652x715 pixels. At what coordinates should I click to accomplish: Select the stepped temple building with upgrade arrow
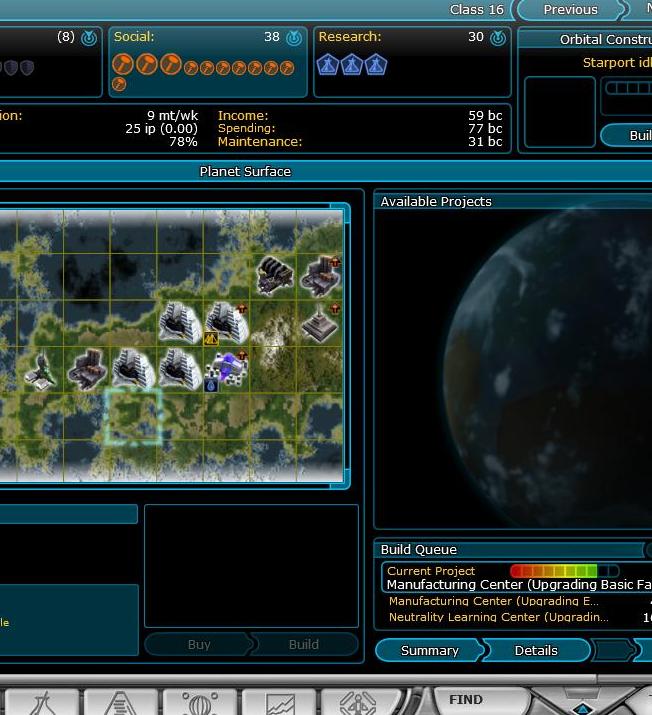(321, 323)
